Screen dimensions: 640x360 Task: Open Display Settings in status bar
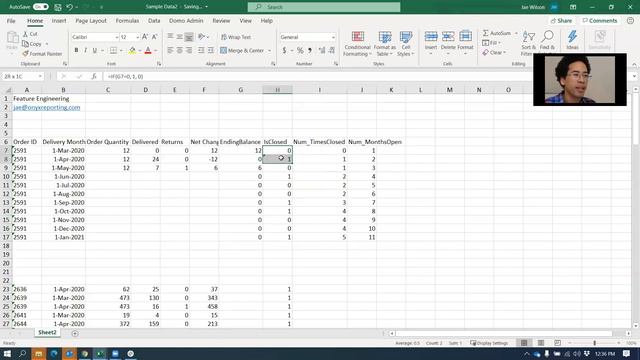[x=489, y=343]
